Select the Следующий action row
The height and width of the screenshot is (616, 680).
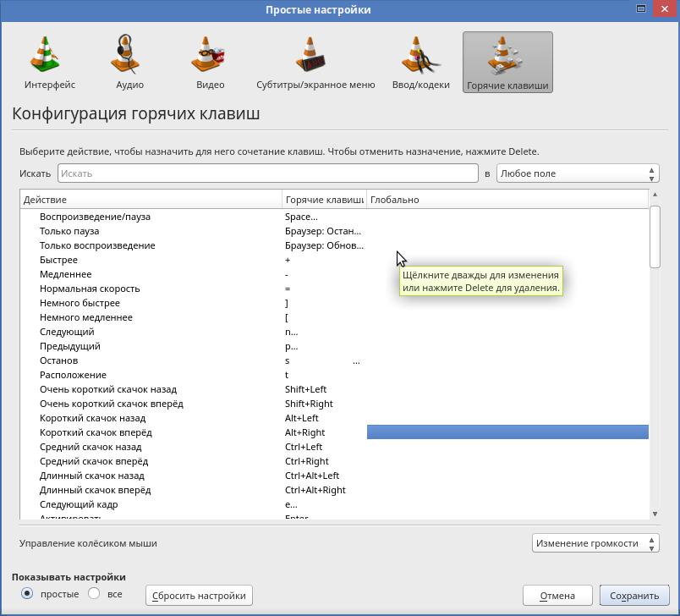(x=334, y=332)
